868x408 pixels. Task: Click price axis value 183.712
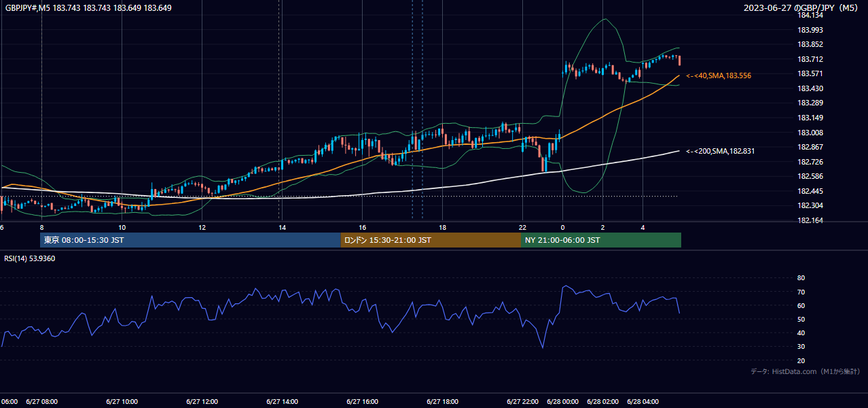click(810, 59)
